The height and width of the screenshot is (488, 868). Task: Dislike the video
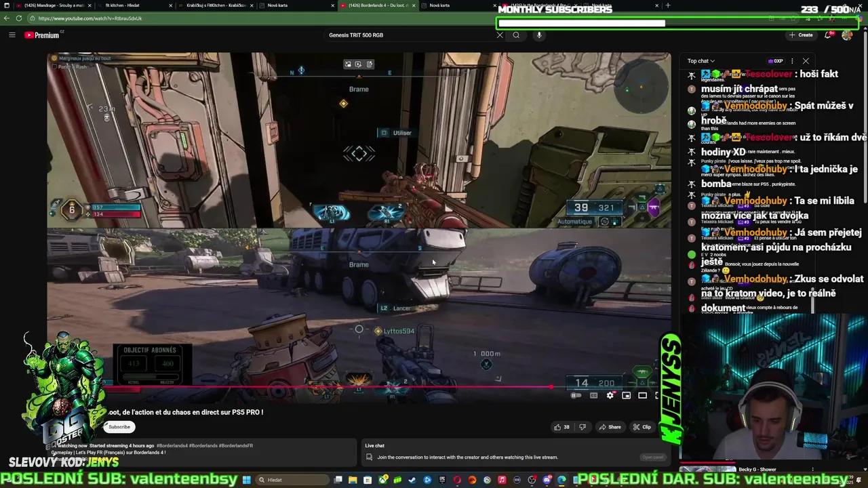[582, 427]
